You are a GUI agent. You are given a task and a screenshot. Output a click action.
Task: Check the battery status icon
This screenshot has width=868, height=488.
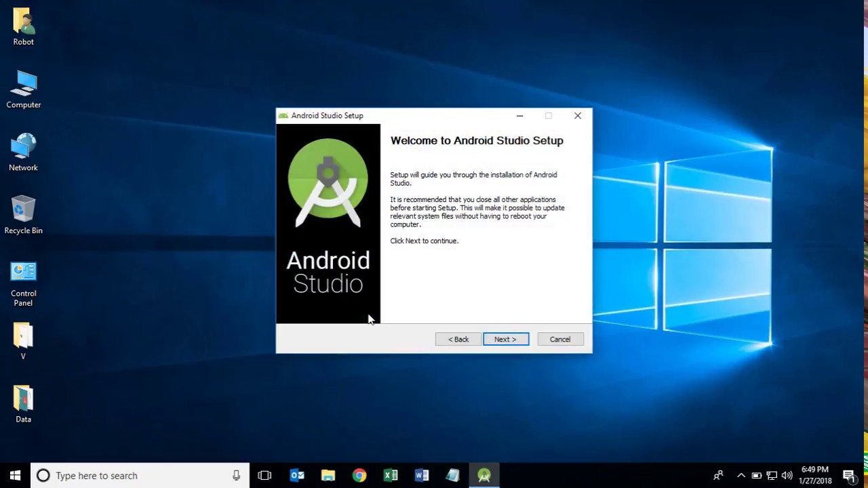[x=757, y=476]
